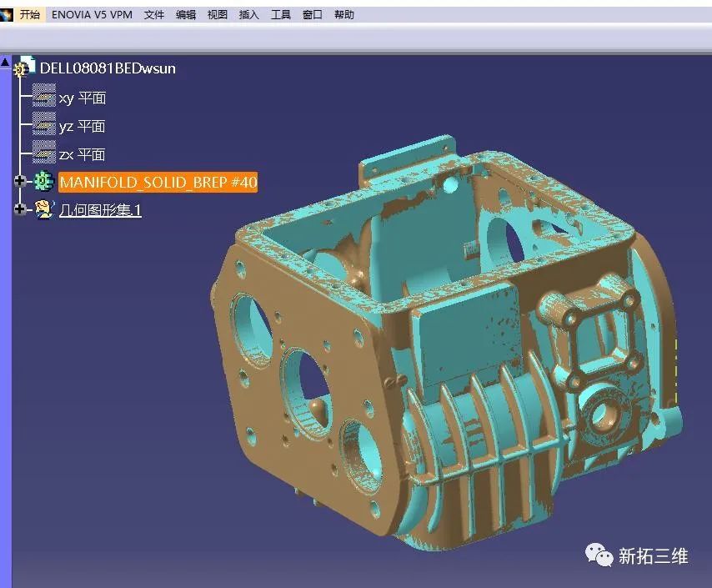Image resolution: width=712 pixels, height=588 pixels.
Task: Select the xy 平面 tree item
Action: pos(83,98)
